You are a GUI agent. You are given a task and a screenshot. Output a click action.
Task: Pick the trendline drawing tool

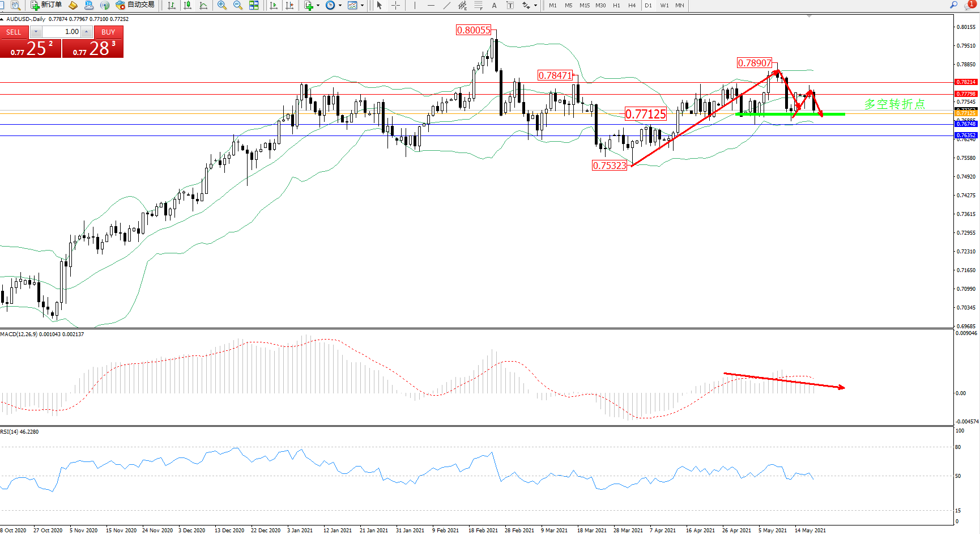click(x=447, y=5)
